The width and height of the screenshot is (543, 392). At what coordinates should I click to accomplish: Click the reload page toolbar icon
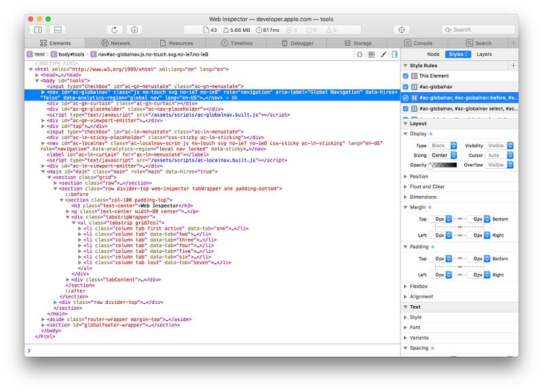point(115,30)
